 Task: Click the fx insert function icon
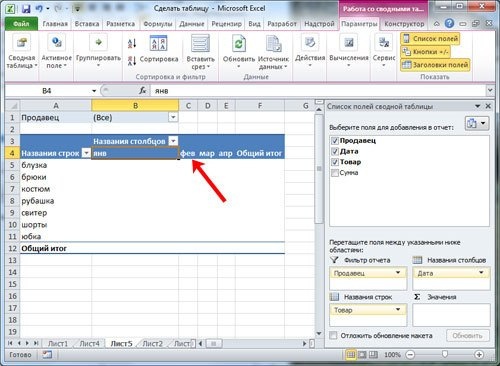143,91
